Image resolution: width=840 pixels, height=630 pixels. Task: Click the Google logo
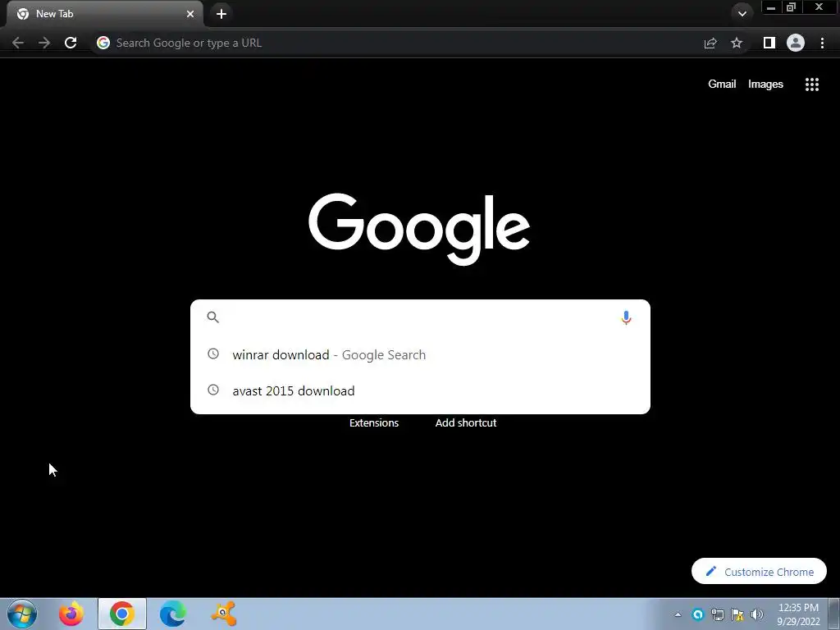[419, 229]
